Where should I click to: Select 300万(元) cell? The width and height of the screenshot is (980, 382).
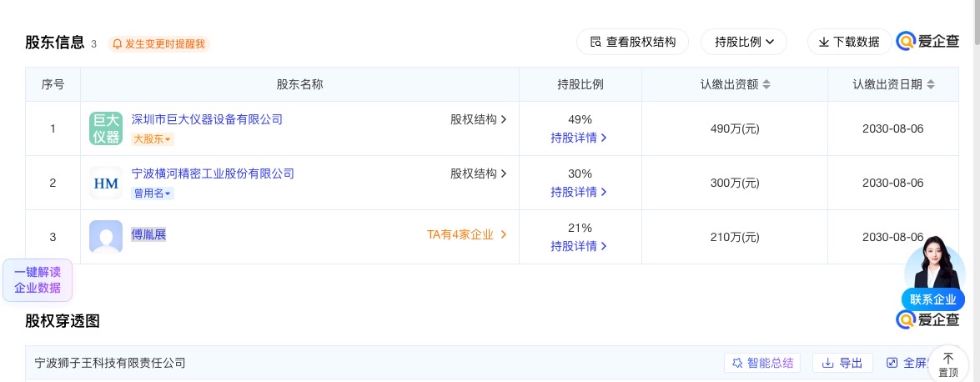click(735, 183)
